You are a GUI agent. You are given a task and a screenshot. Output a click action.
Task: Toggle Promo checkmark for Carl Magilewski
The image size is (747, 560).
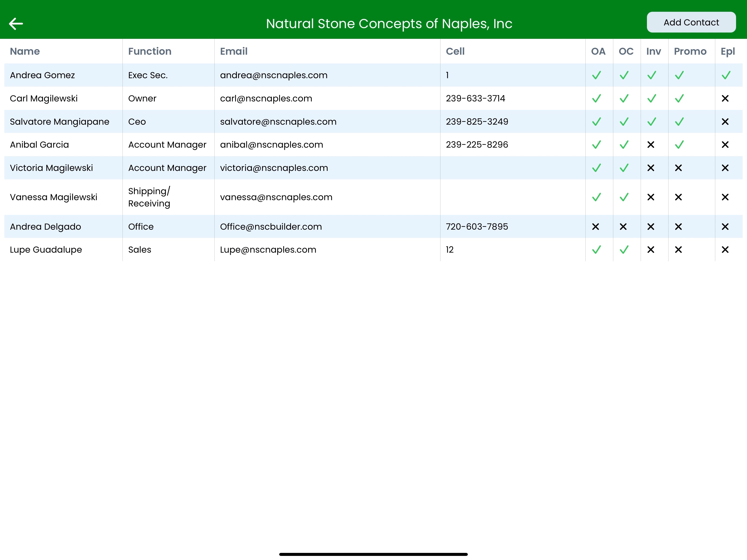click(679, 98)
